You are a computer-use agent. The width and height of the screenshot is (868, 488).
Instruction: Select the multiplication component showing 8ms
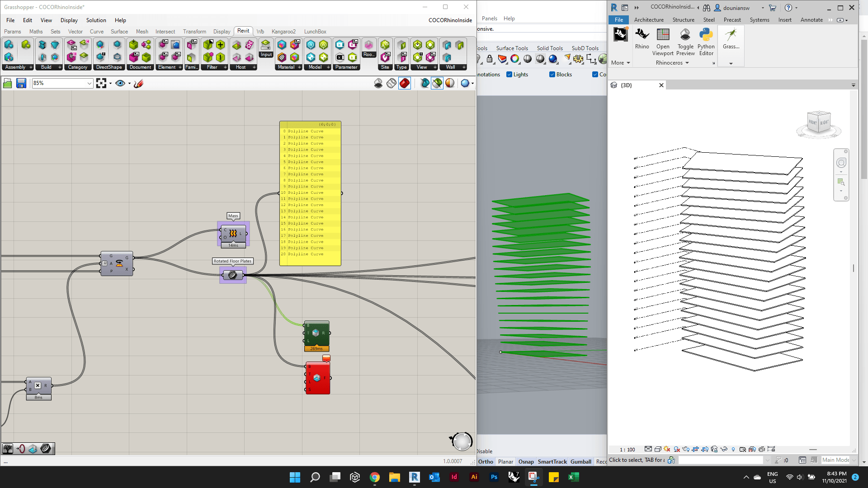[38, 386]
